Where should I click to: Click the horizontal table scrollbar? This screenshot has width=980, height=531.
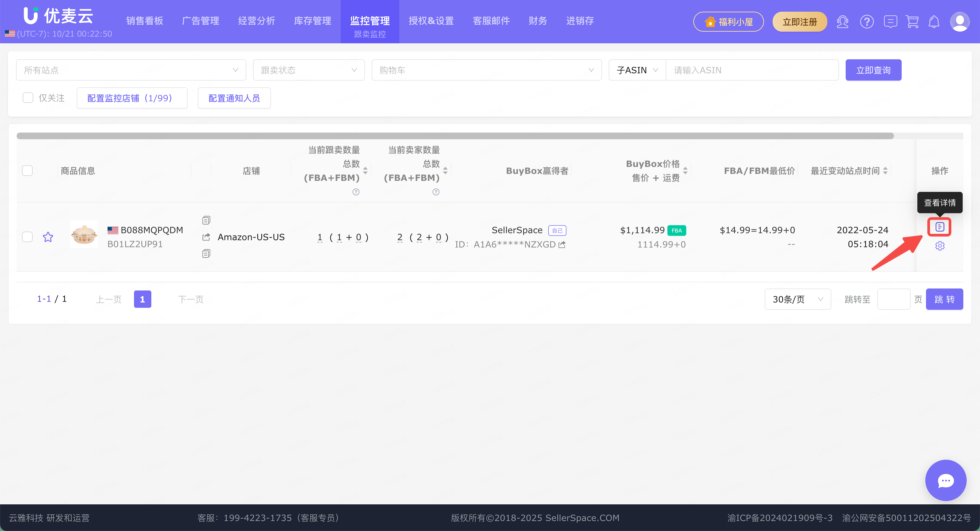[x=455, y=136]
